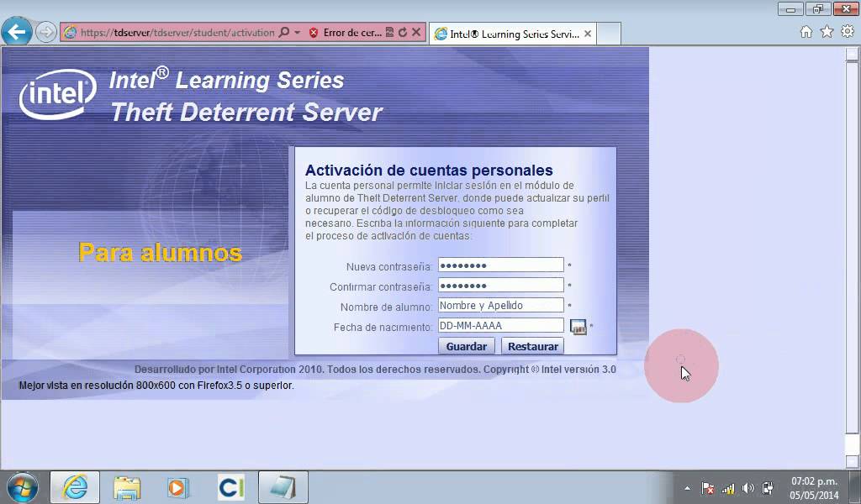Viewport: 861px width, 504px height.
Task: Click the 'Theft Deterrent Server' title text
Action: click(x=246, y=113)
